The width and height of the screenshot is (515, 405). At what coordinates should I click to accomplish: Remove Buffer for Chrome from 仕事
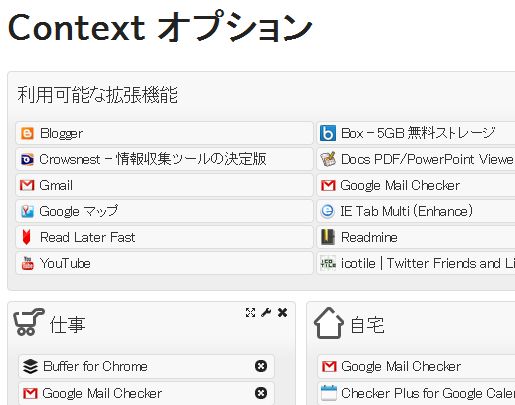pos(261,366)
